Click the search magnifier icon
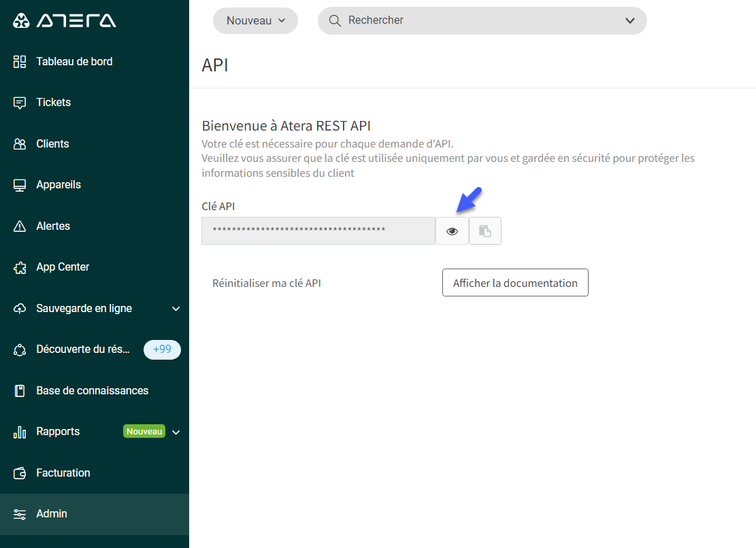756x548 pixels. point(335,20)
